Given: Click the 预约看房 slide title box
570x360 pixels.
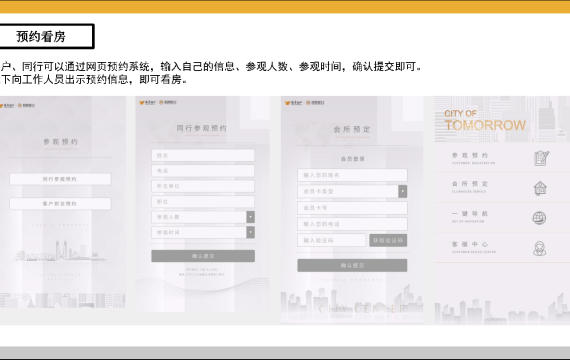Looking at the screenshot, I should pyautogui.click(x=47, y=36).
